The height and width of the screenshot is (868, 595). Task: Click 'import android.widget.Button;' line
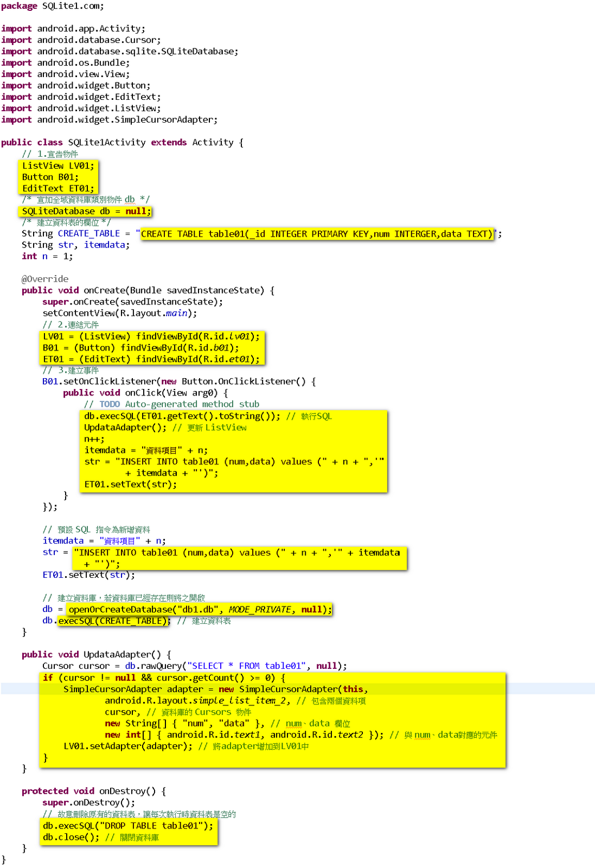click(76, 86)
